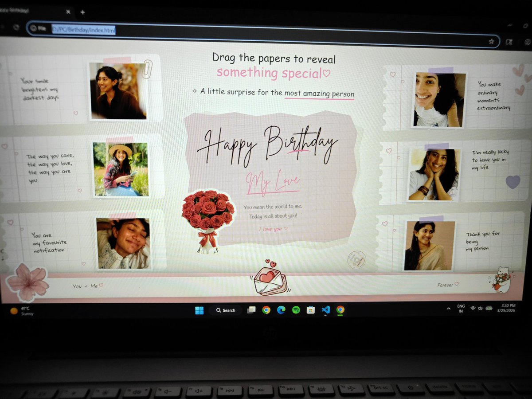This screenshot has width=532, height=399.
Task: Click the 'Drag the papers to reveal' heading
Action: tap(274, 58)
